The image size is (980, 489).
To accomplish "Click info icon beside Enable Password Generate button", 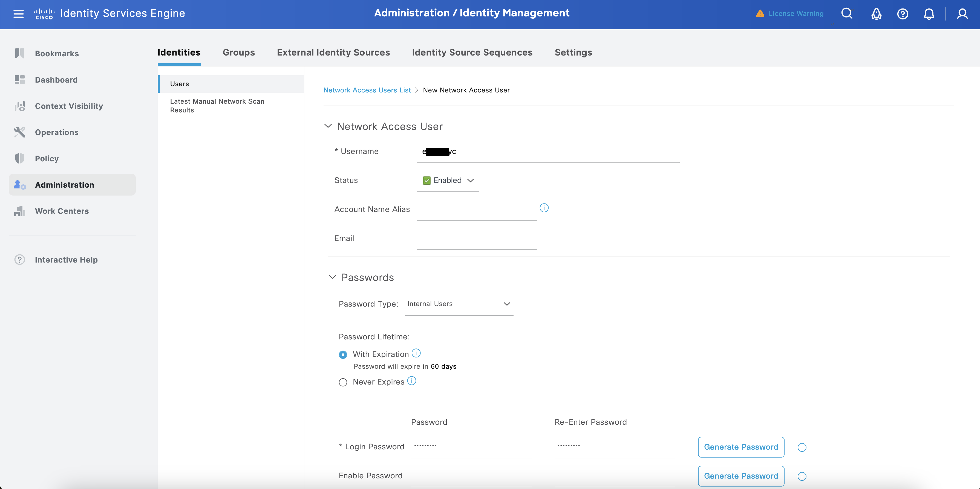I will [802, 476].
